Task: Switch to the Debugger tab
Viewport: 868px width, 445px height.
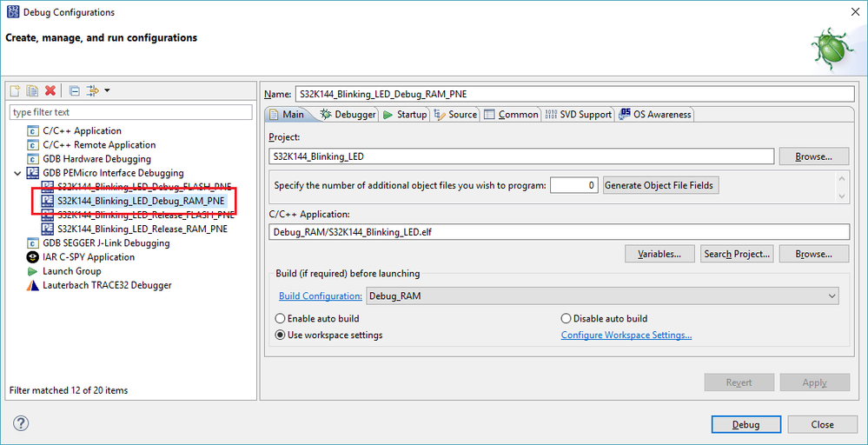Action: (348, 114)
